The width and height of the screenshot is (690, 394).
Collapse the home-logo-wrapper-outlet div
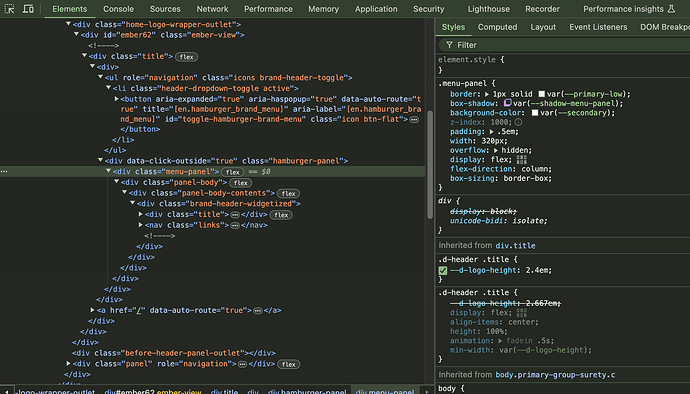[68, 24]
